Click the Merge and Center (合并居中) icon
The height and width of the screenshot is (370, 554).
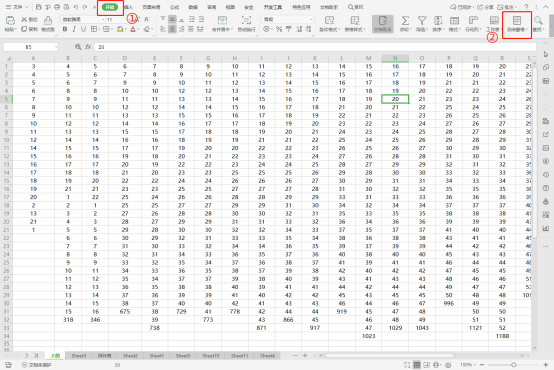(222, 20)
